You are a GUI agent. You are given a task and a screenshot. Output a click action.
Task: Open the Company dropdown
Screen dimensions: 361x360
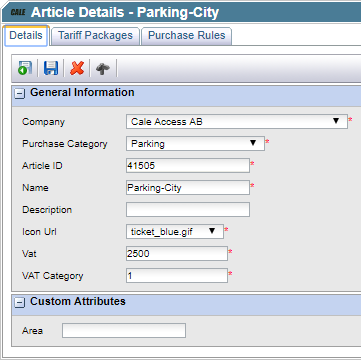click(x=237, y=122)
